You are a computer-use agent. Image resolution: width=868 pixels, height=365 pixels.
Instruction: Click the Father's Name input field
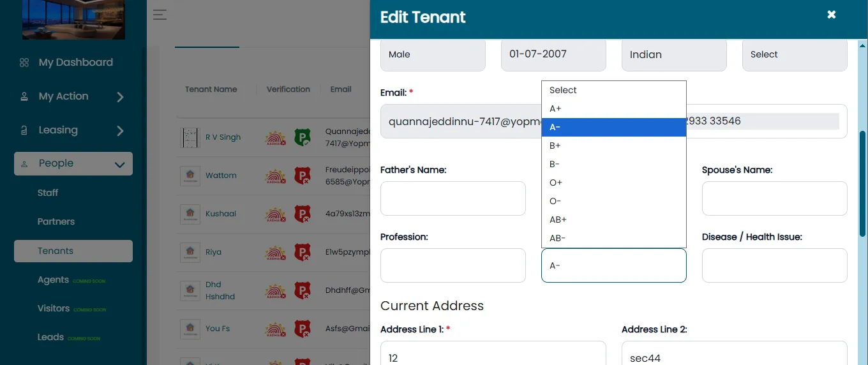click(453, 198)
